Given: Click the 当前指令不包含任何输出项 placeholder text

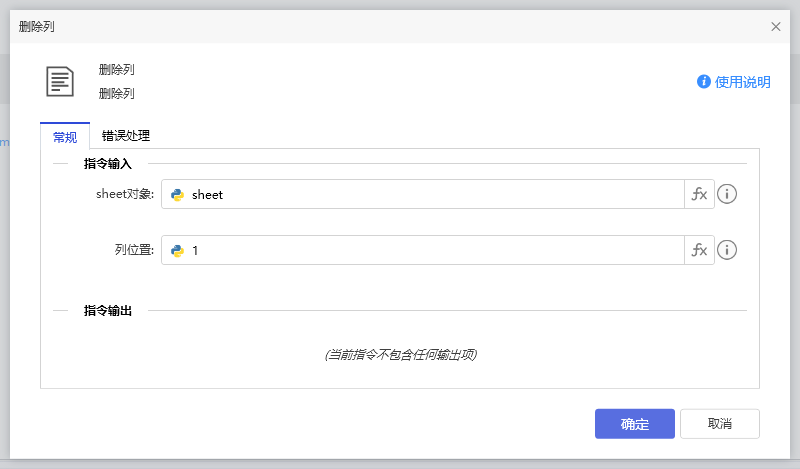Looking at the screenshot, I should 400,355.
